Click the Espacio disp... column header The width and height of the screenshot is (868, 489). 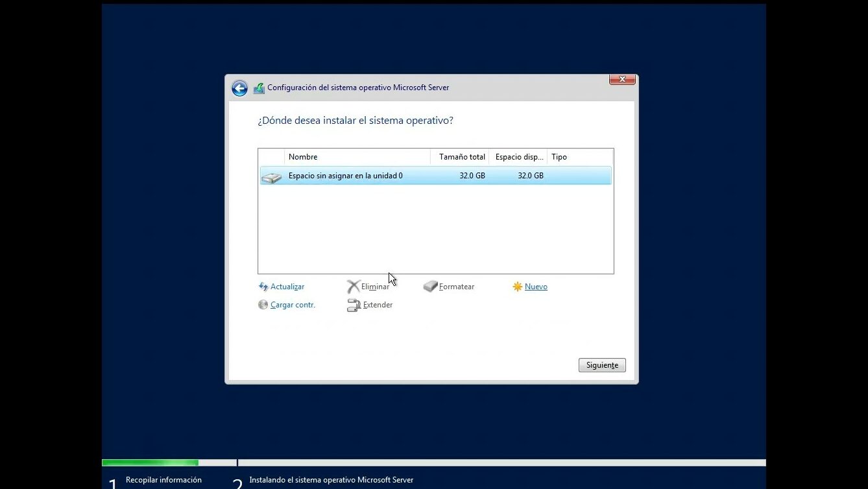click(518, 157)
